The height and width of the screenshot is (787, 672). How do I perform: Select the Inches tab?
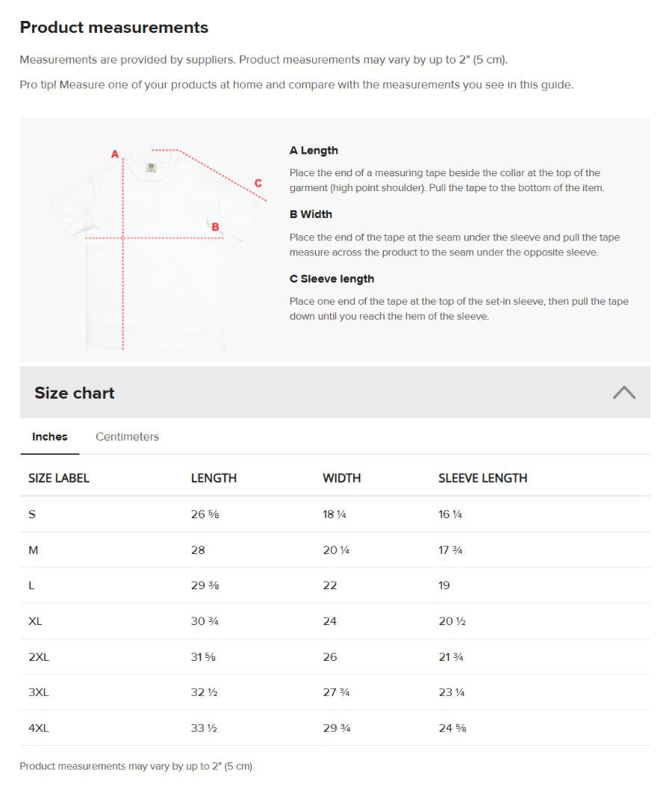click(x=50, y=437)
